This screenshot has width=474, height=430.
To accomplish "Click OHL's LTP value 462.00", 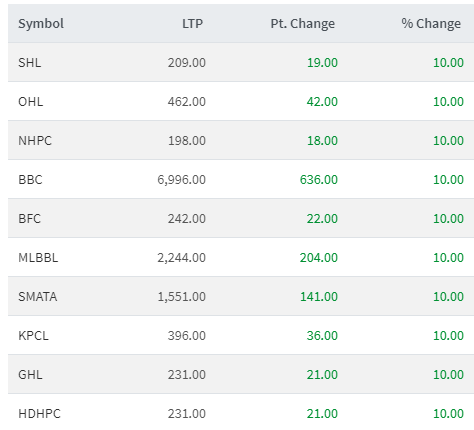I will pos(187,102).
